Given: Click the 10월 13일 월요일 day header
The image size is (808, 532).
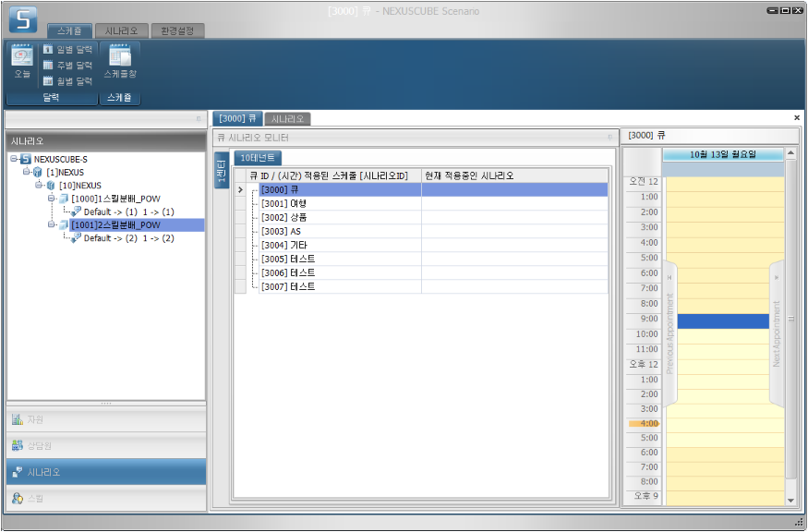Looking at the screenshot, I should [x=723, y=154].
